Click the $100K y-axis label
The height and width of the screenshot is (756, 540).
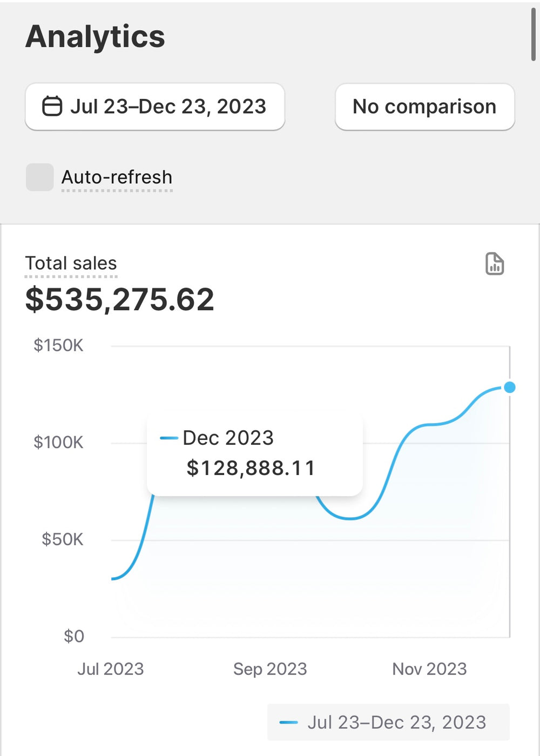58,443
